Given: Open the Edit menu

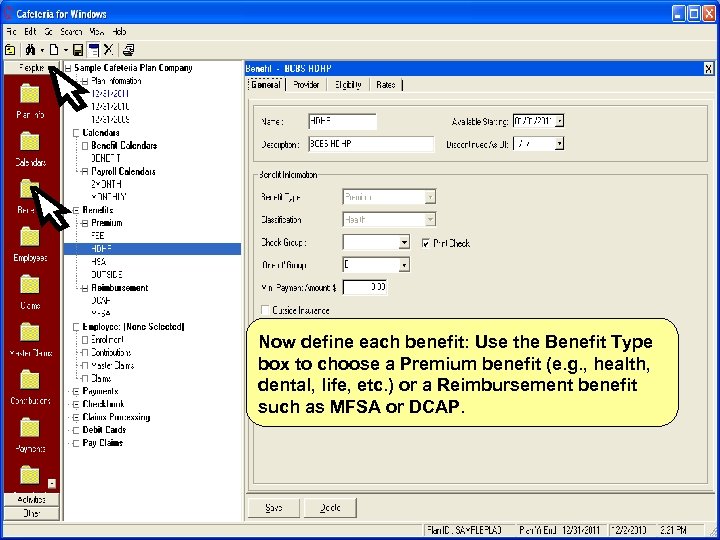Looking at the screenshot, I should pos(30,32).
